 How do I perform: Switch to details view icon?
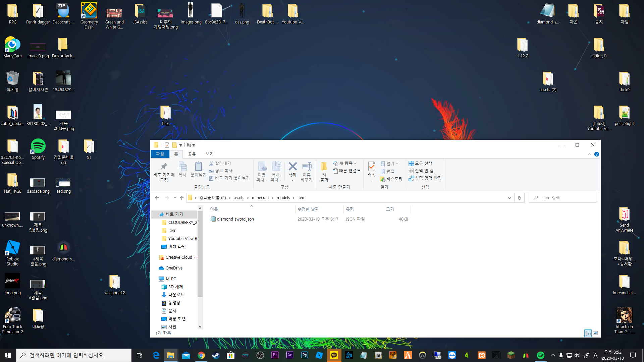click(588, 333)
